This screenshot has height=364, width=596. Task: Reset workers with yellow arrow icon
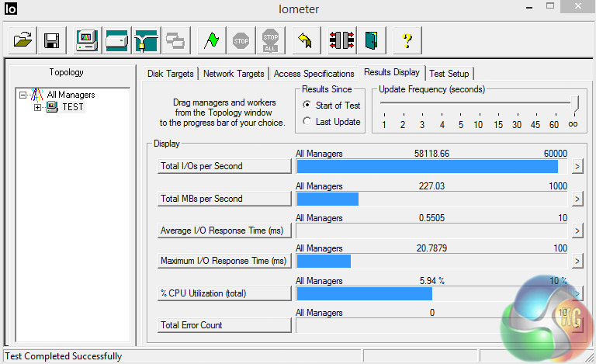click(306, 40)
